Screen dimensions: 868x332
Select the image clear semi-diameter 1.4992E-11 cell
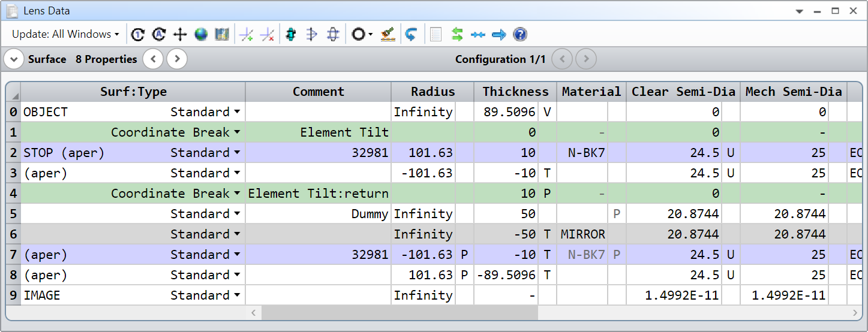click(674, 295)
